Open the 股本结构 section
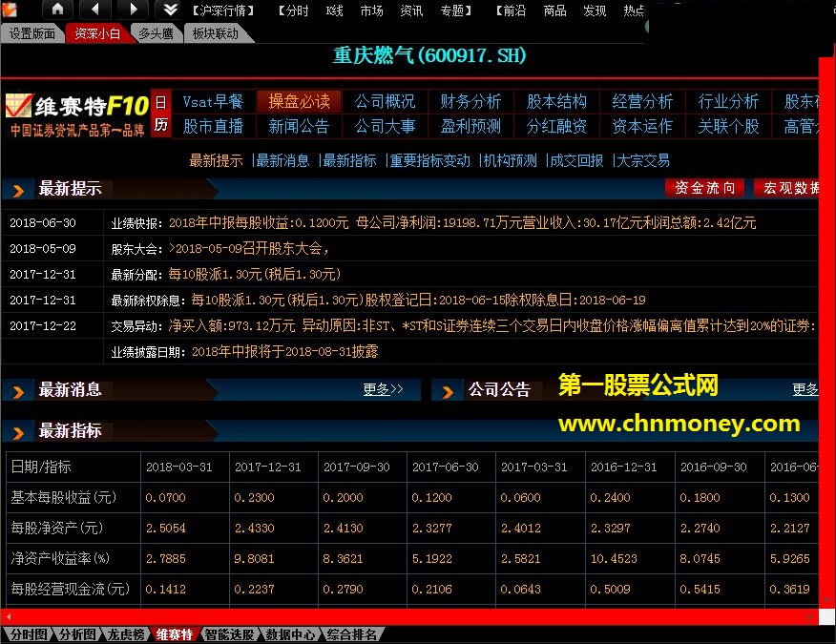Screen dimensions: 836x644 (556, 101)
